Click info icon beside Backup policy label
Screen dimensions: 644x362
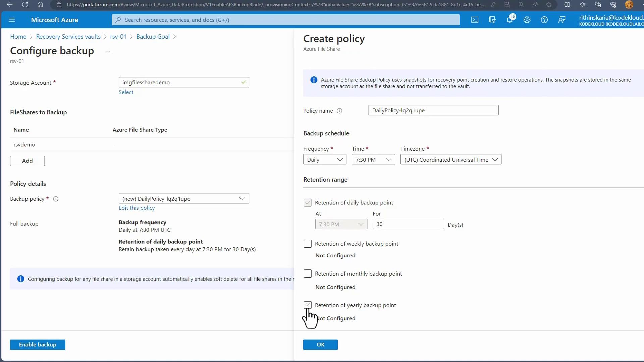pyautogui.click(x=56, y=199)
